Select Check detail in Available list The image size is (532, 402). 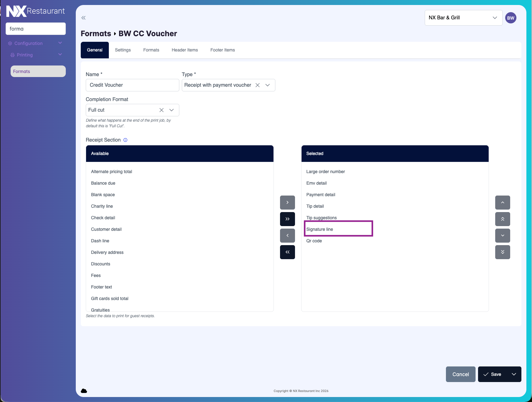(x=103, y=218)
